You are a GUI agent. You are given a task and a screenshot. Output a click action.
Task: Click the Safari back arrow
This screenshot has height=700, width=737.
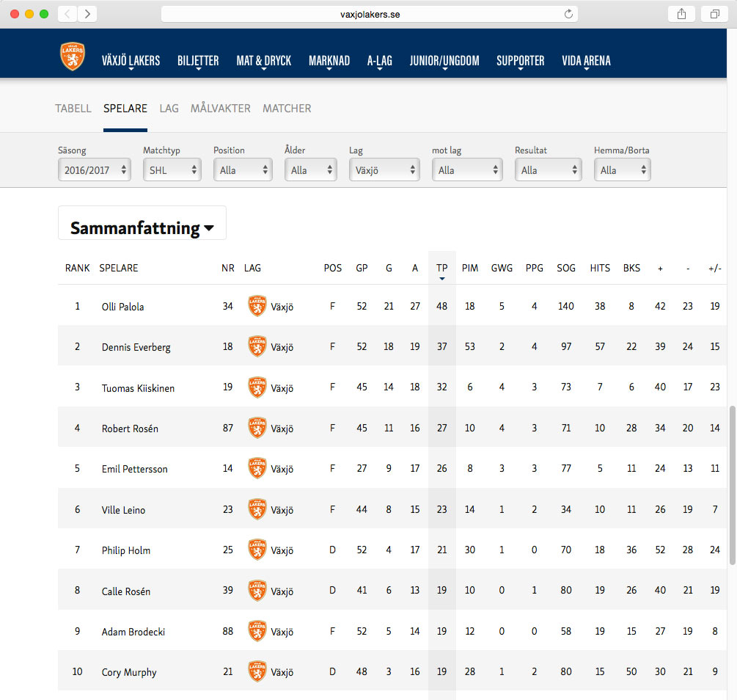[x=67, y=14]
